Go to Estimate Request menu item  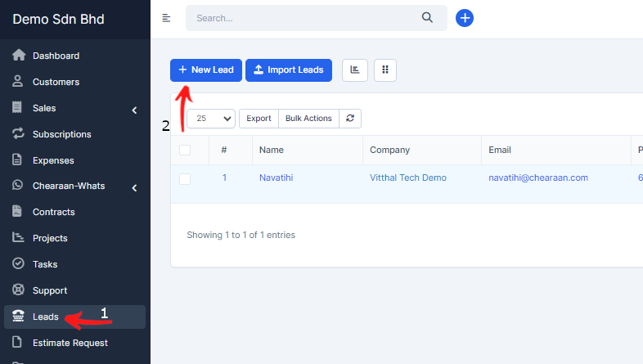70,343
